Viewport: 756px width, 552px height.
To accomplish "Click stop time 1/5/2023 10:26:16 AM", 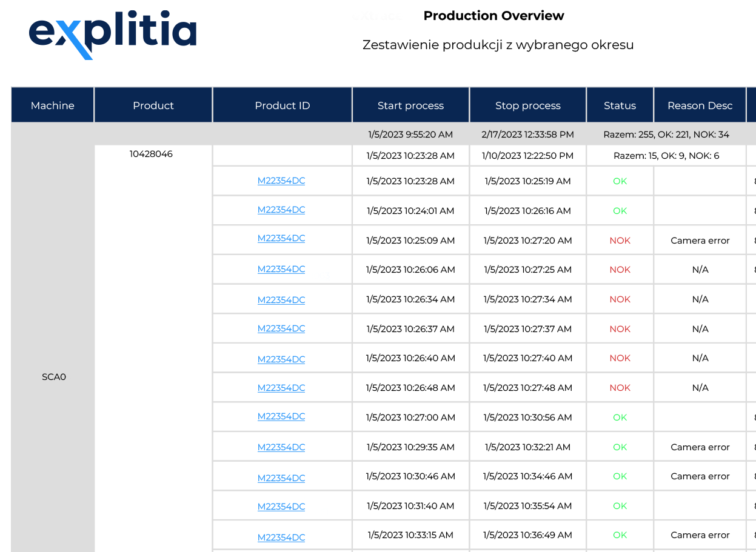I will pyautogui.click(x=527, y=211).
